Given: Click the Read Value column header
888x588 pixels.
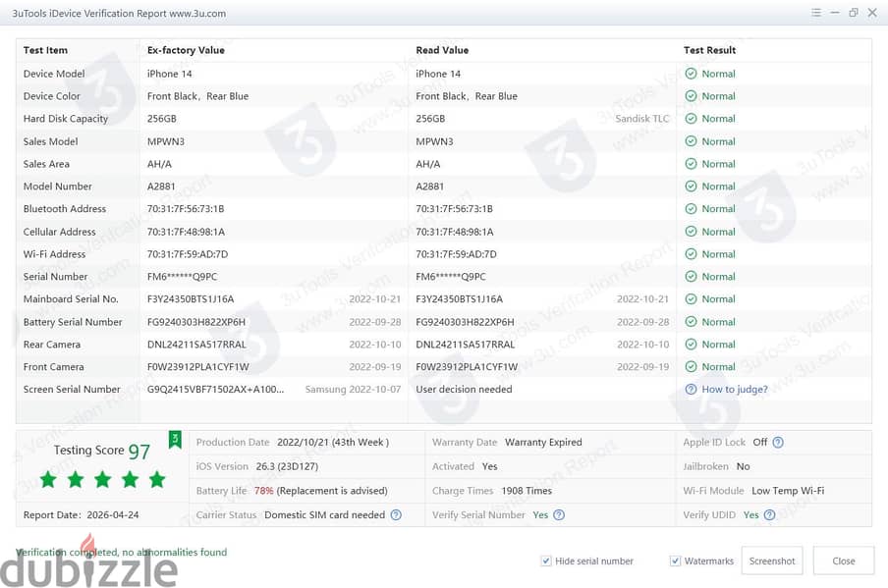Looking at the screenshot, I should 442,50.
